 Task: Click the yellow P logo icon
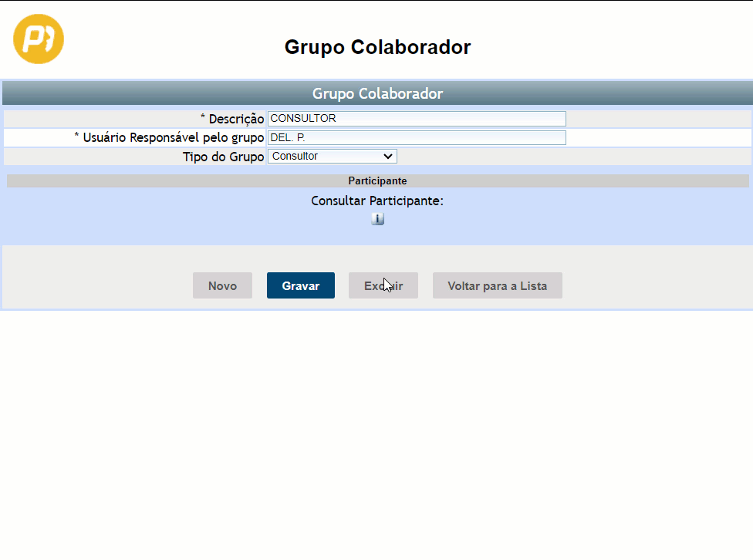point(39,39)
